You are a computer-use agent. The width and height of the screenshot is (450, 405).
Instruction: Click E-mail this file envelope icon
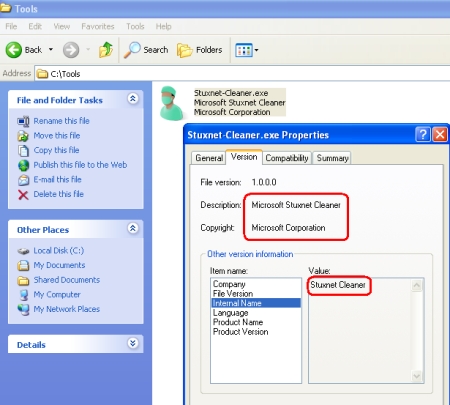pyautogui.click(x=23, y=180)
